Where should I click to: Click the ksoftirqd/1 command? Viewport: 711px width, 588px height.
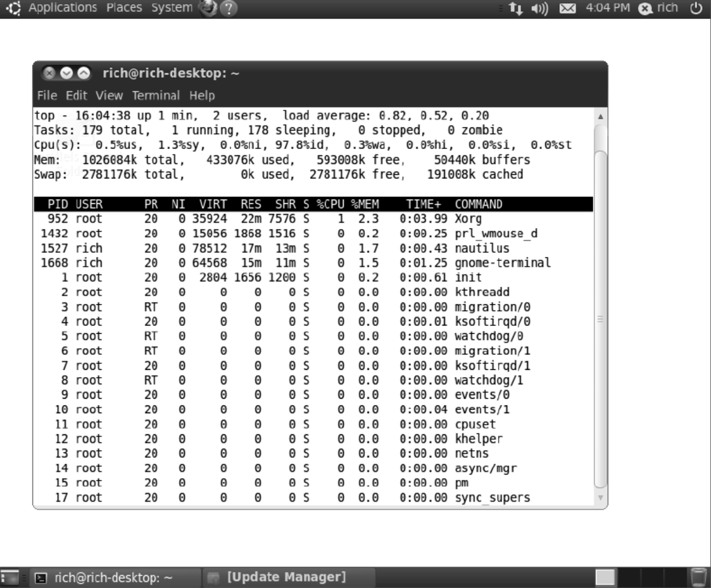[x=492, y=366]
